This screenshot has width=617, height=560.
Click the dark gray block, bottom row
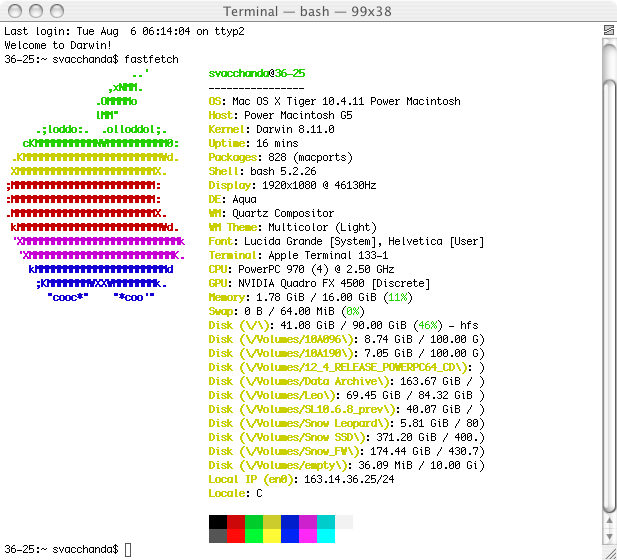click(218, 536)
